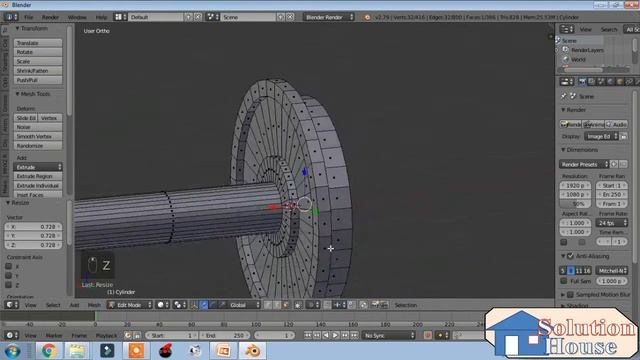640x360 pixels.
Task: Open File menu
Action: pos(28,17)
